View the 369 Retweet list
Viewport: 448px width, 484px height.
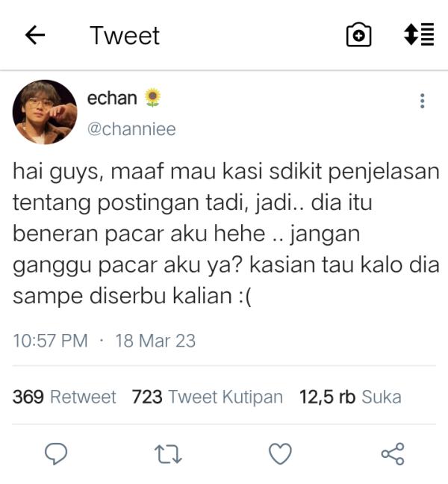tap(64, 397)
